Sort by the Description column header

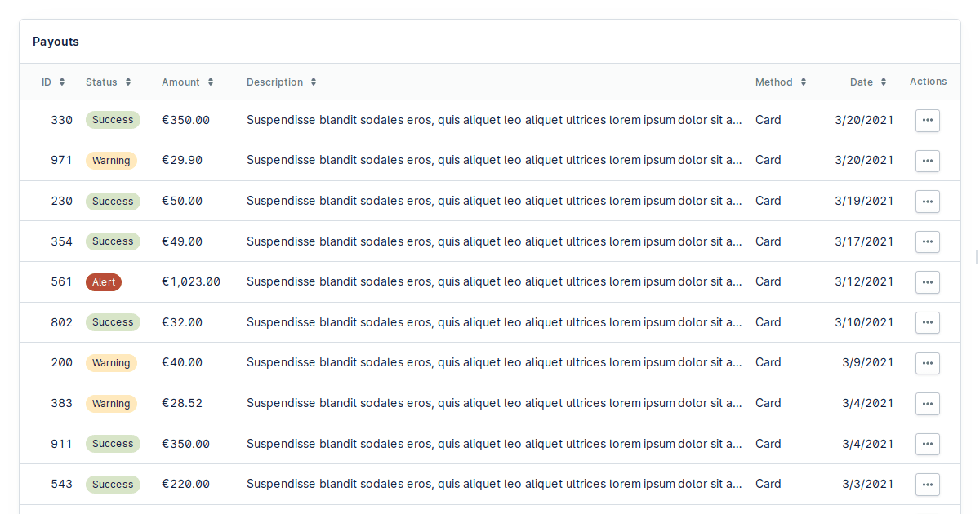[281, 82]
